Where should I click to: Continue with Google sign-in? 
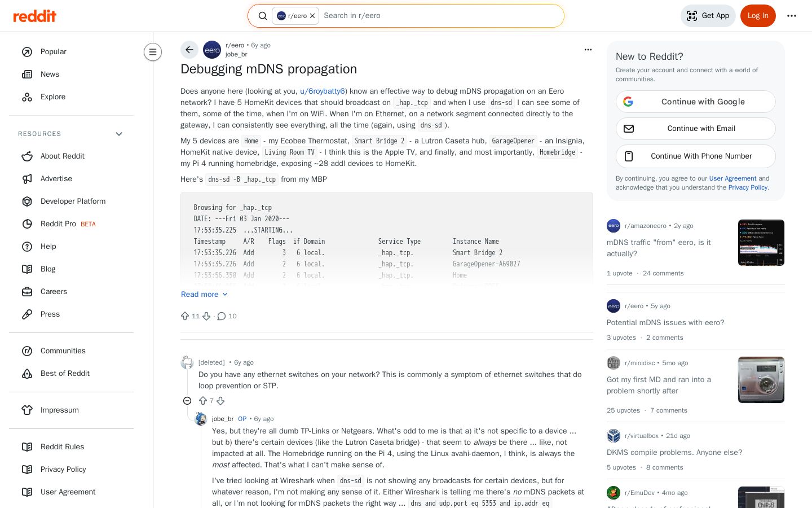coord(695,102)
